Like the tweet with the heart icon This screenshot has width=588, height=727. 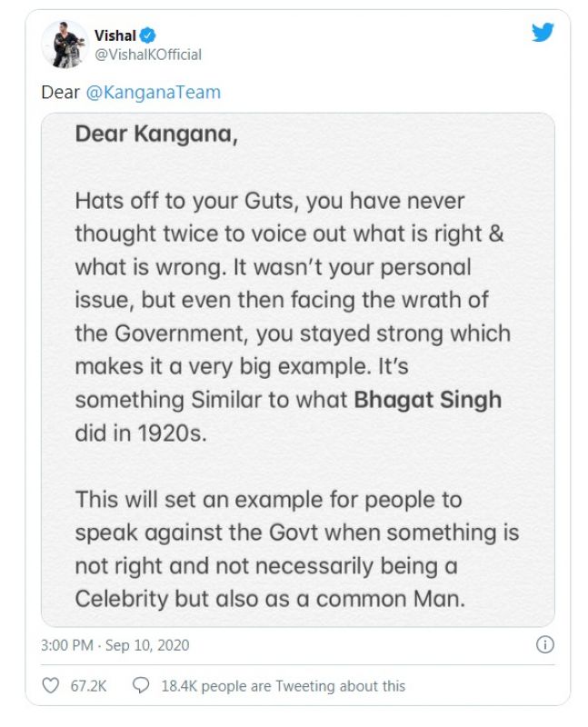[50, 685]
